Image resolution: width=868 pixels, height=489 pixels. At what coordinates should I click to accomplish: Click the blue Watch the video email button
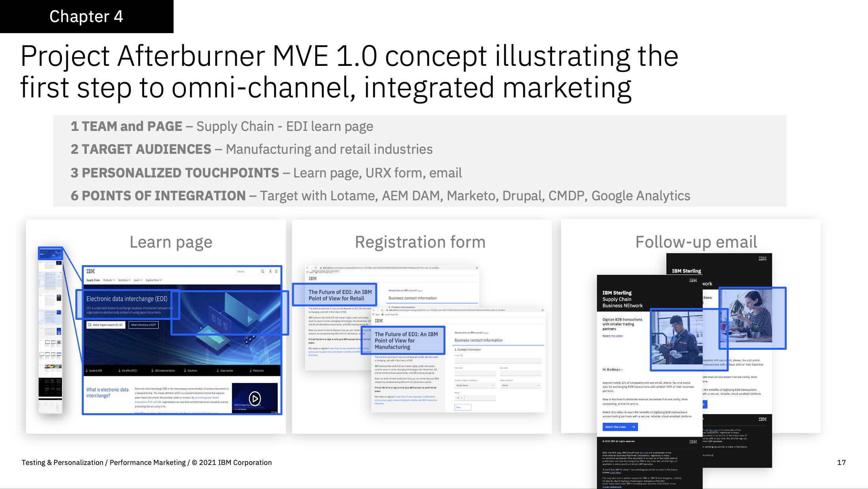[x=620, y=427]
